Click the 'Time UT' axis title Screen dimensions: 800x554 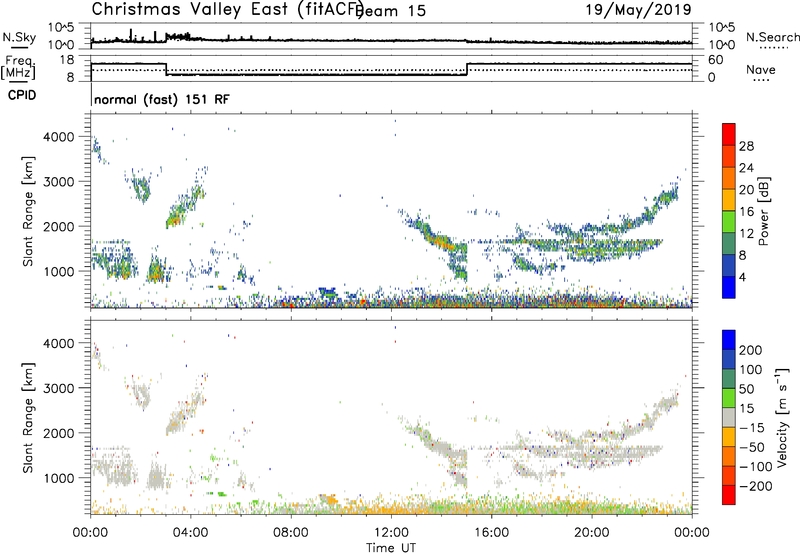[391, 548]
